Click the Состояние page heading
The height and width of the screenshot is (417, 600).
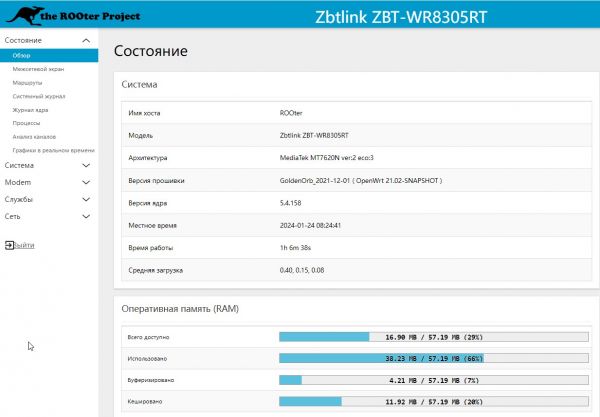(x=151, y=51)
